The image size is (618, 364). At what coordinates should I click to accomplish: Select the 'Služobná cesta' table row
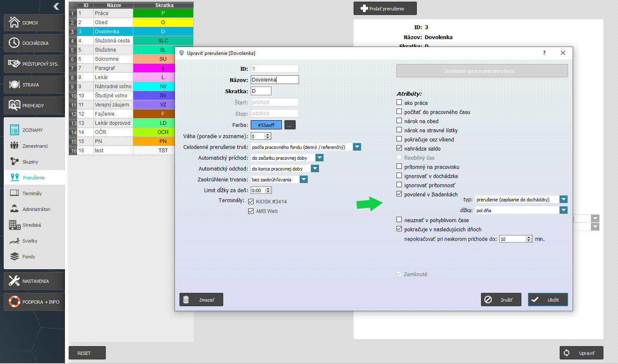pos(131,41)
